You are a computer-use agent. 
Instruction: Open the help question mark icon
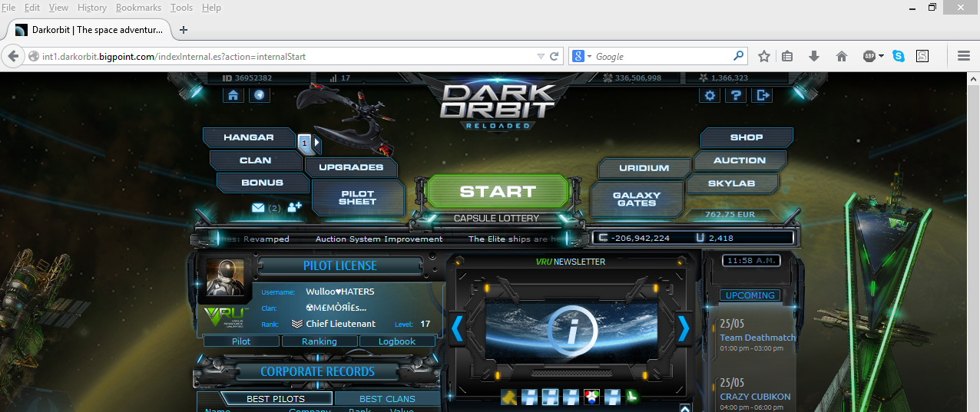[x=736, y=95]
